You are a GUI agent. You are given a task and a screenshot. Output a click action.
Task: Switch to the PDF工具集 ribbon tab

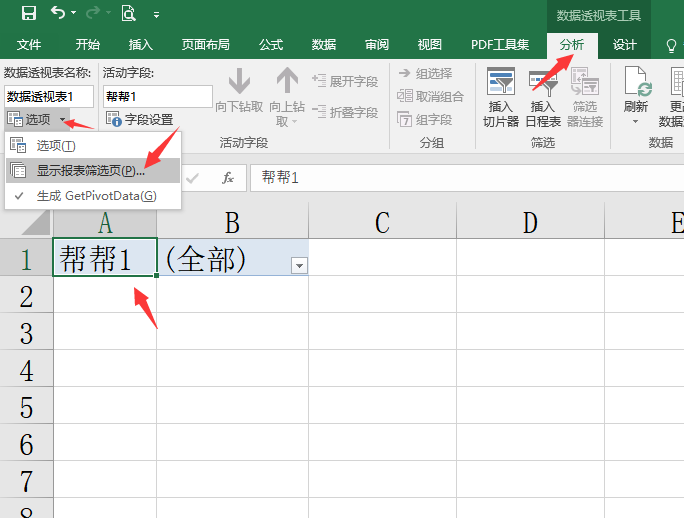coord(500,45)
